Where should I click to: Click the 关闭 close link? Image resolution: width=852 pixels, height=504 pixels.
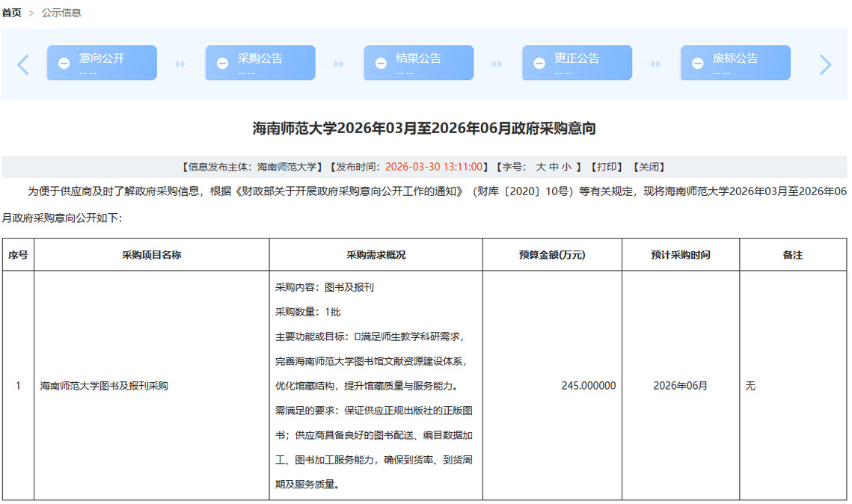pyautogui.click(x=649, y=167)
